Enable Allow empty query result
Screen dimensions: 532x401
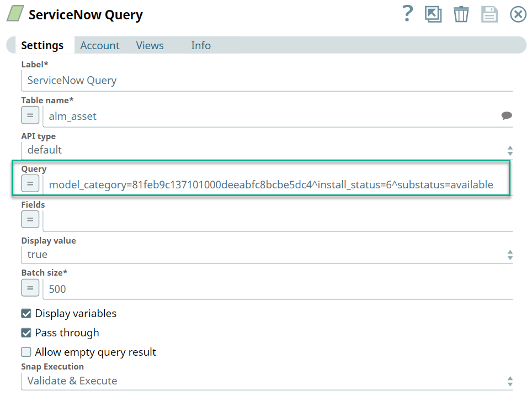[x=26, y=352]
